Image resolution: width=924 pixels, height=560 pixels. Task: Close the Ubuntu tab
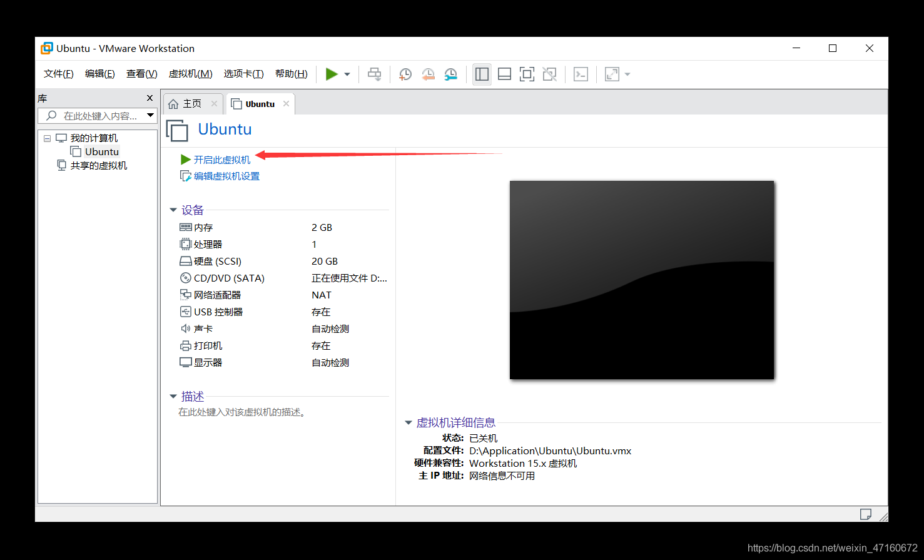[286, 104]
